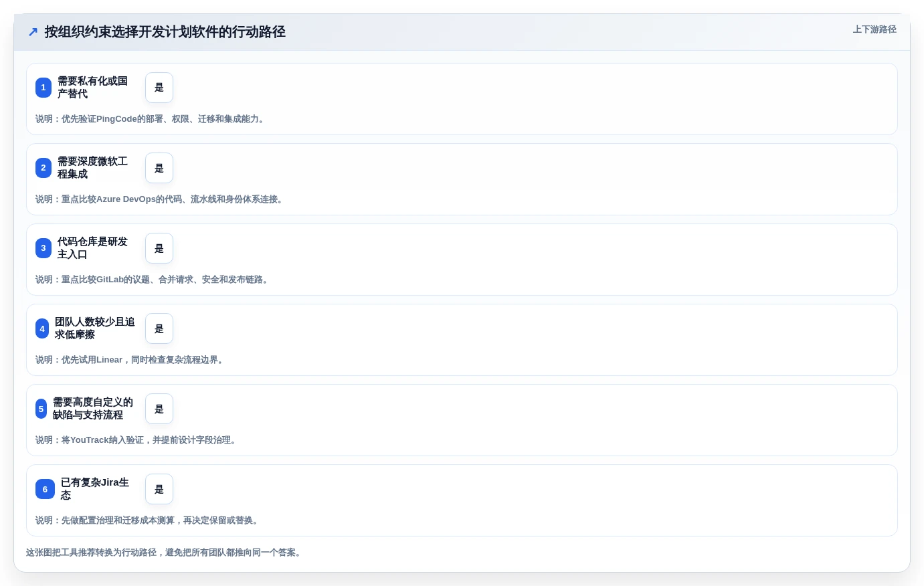
Task: Click 是 button for 需要私有化或国产替代
Action: (x=159, y=88)
